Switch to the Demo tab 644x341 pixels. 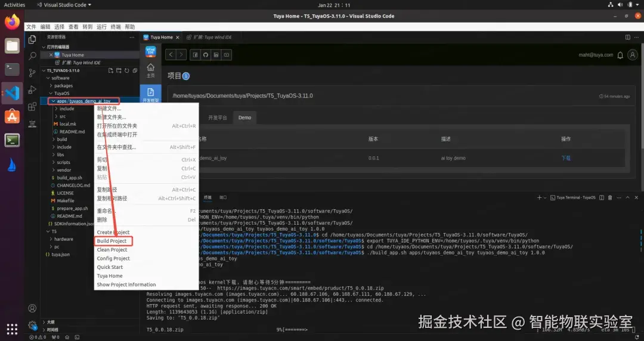(x=244, y=117)
